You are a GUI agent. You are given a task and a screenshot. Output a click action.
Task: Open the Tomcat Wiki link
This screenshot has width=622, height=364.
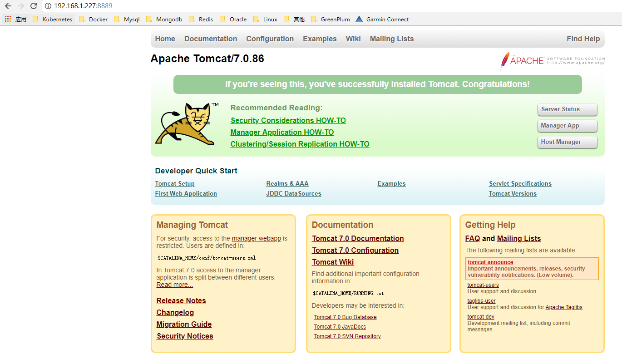[x=333, y=262]
